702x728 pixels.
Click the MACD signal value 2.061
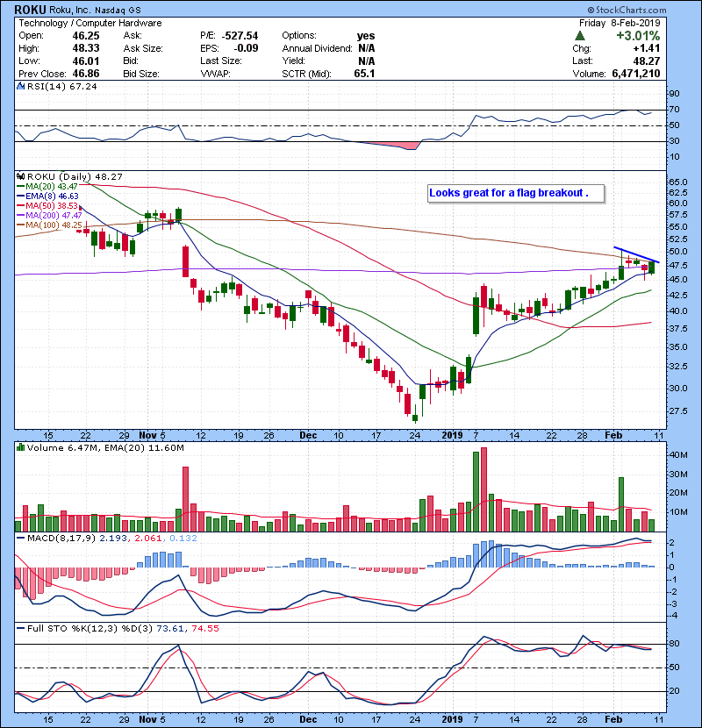147,539
